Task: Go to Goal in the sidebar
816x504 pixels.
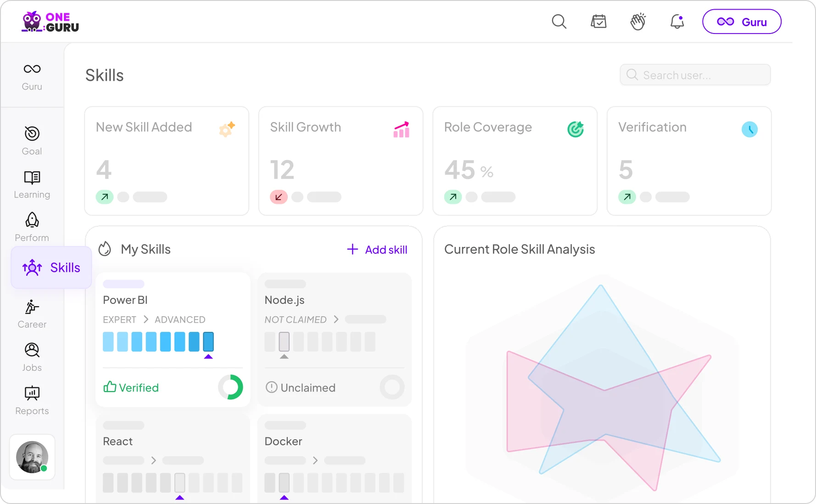Action: (x=32, y=141)
